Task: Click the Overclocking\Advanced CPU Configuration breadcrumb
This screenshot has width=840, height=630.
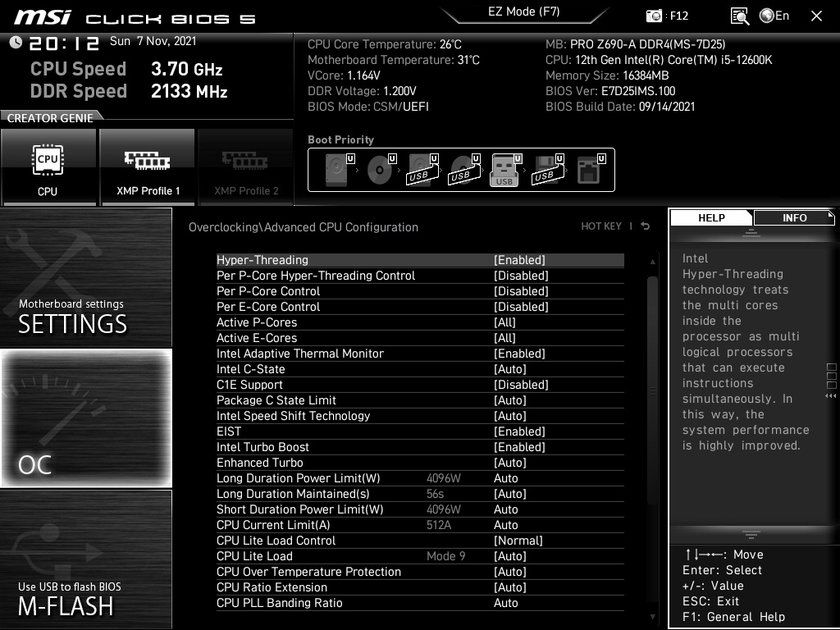Action: (304, 227)
